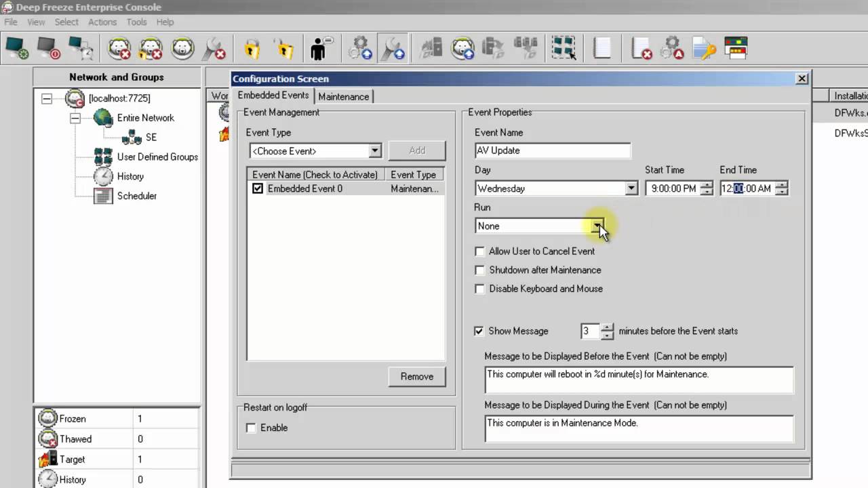Click the disabled Add button

(417, 150)
